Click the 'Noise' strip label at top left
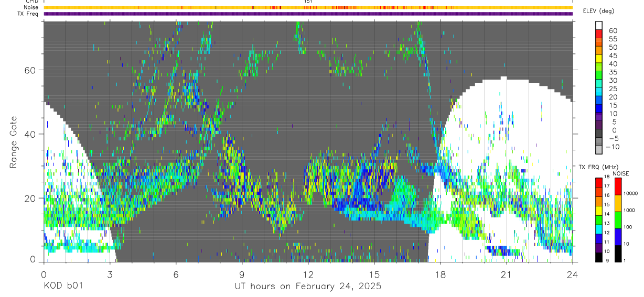The height and width of the screenshot is (297, 644). point(31,7)
